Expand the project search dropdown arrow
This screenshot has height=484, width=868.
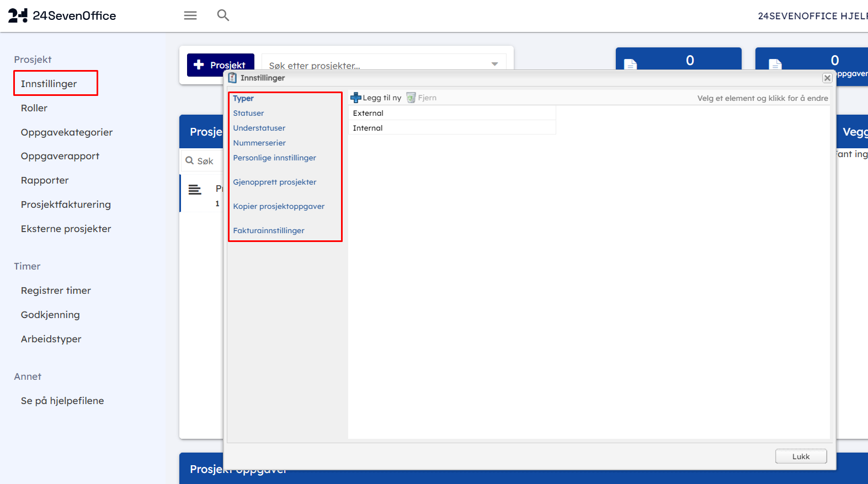(x=494, y=64)
